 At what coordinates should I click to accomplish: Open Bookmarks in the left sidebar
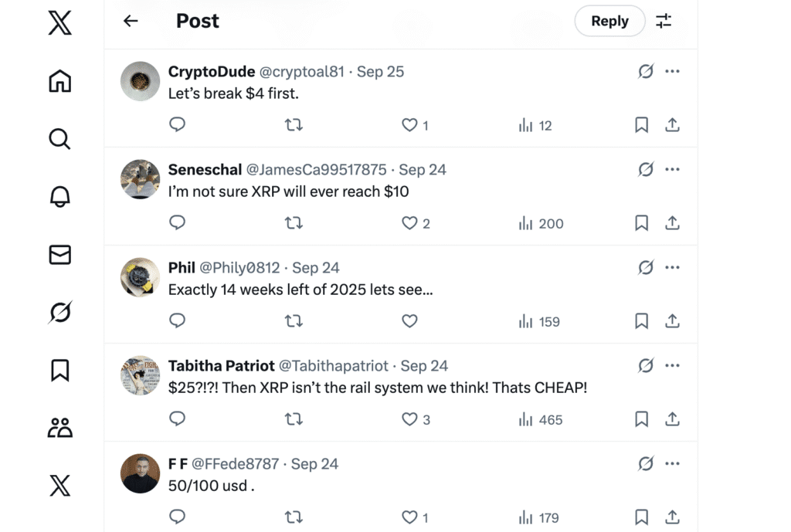tap(59, 371)
